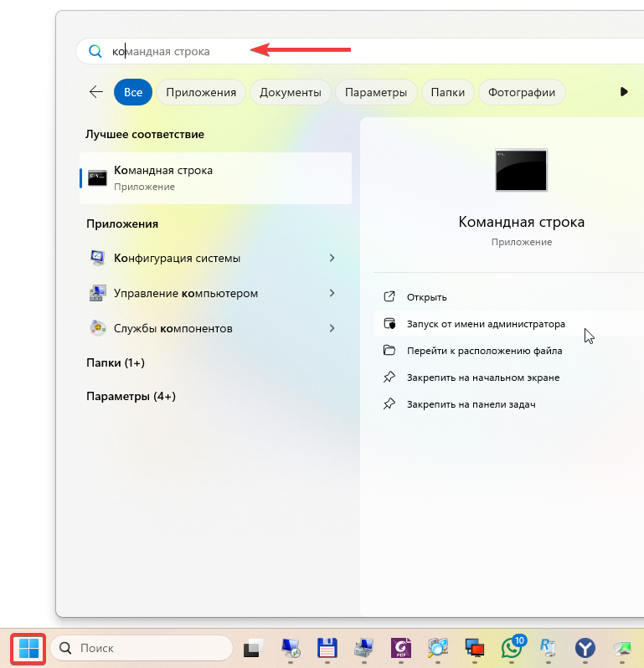Click the shield icon for administrator launch
The image size is (644, 668).
click(389, 323)
